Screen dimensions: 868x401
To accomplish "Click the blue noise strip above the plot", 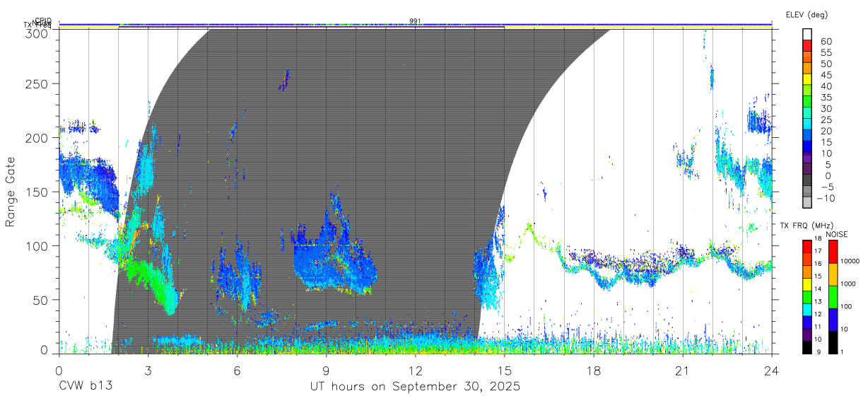I will coord(415,24).
